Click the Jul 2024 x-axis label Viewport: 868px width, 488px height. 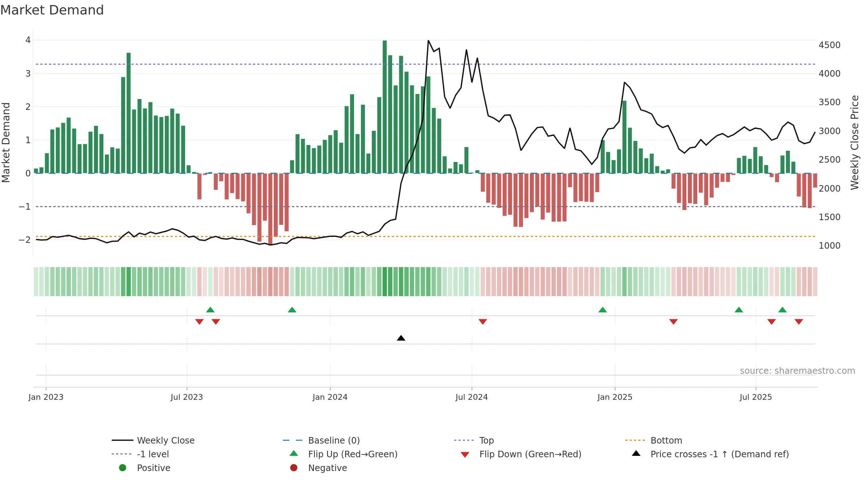[472, 397]
